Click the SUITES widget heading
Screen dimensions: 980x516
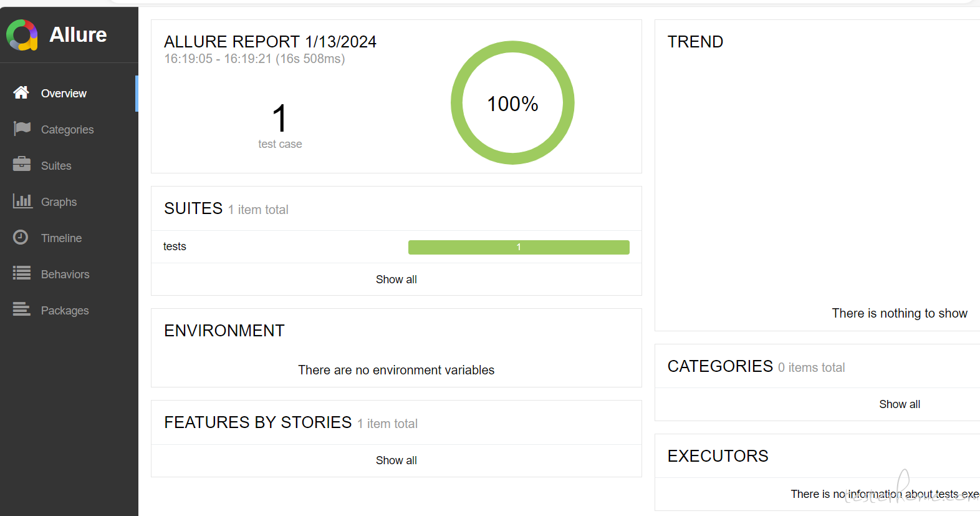coord(193,208)
